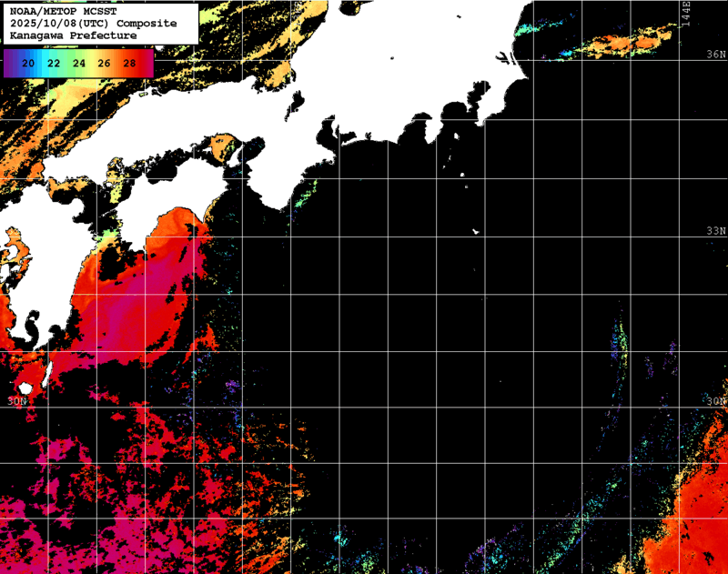Click the 24 label on the color scale
This screenshot has width=728, height=574.
tap(79, 63)
